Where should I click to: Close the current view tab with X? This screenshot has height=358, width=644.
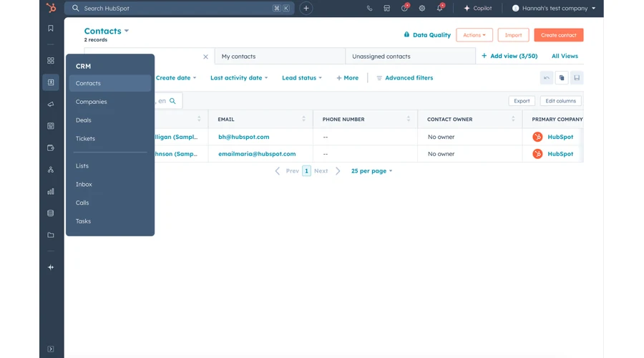[x=205, y=57]
